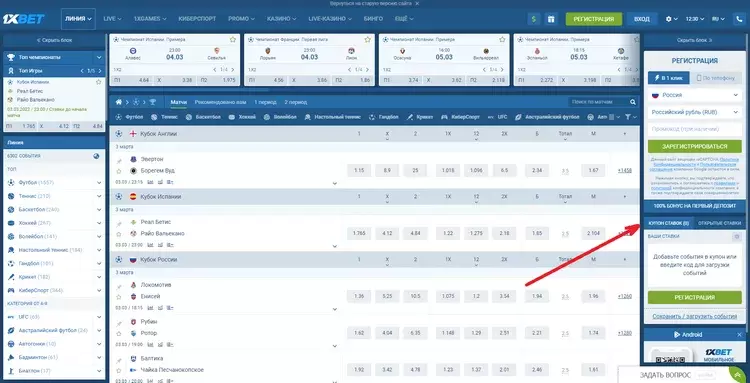Click the ЗАРЕГИСТРИРОВАТЬСЯ button
The height and width of the screenshot is (383, 750).
coord(695,146)
